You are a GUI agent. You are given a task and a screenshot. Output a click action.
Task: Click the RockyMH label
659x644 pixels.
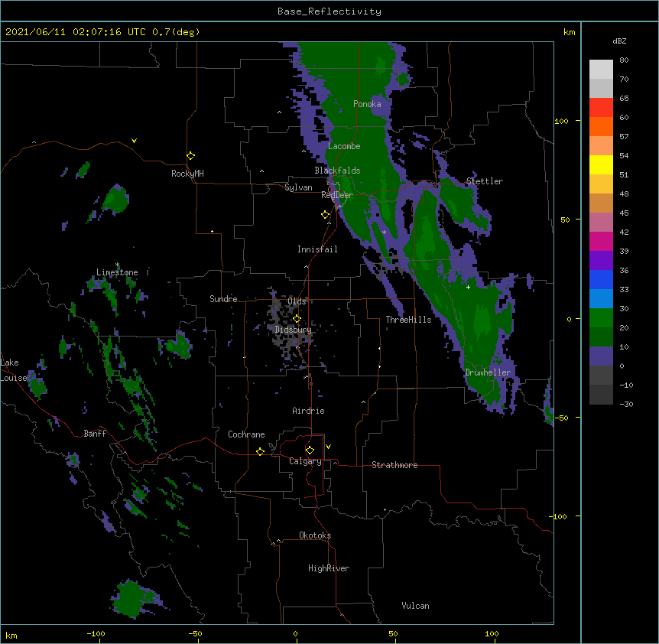coord(187,174)
